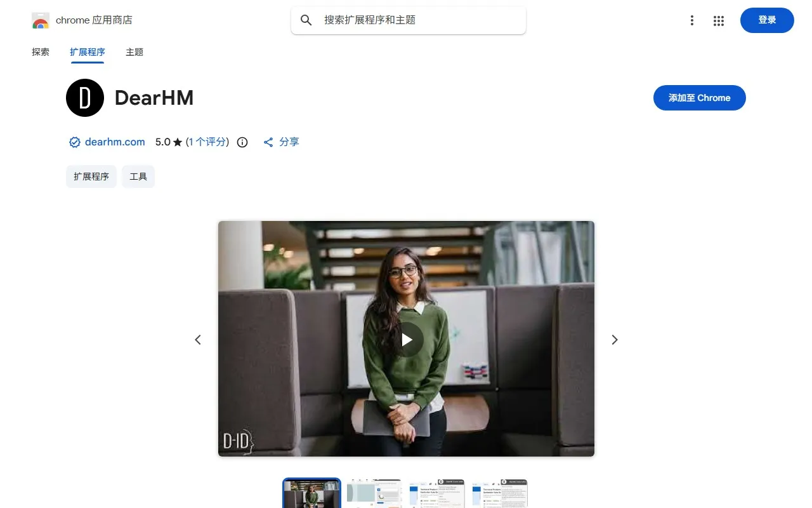The height and width of the screenshot is (508, 812).
Task: Open the dearhm.com website link
Action: [x=114, y=142]
